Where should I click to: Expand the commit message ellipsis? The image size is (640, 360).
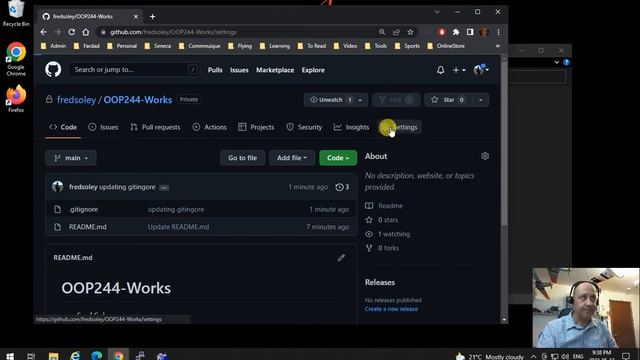pyautogui.click(x=164, y=187)
